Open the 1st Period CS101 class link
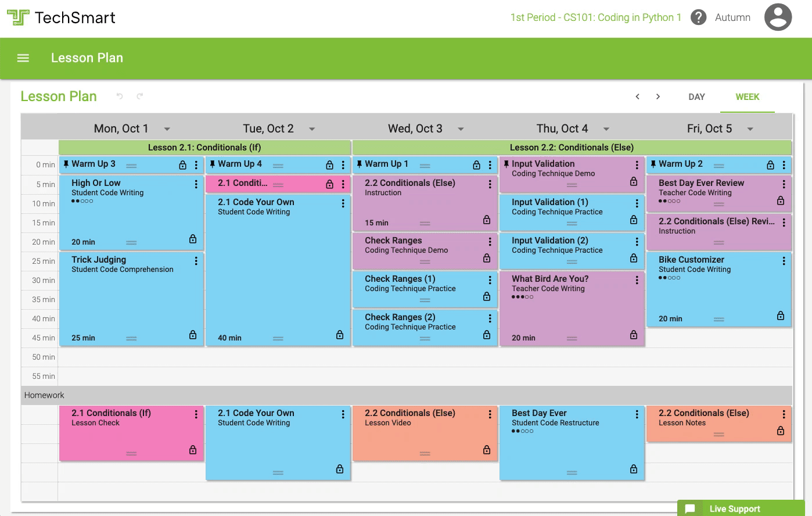Viewport: 812px width, 516px height. click(595, 17)
